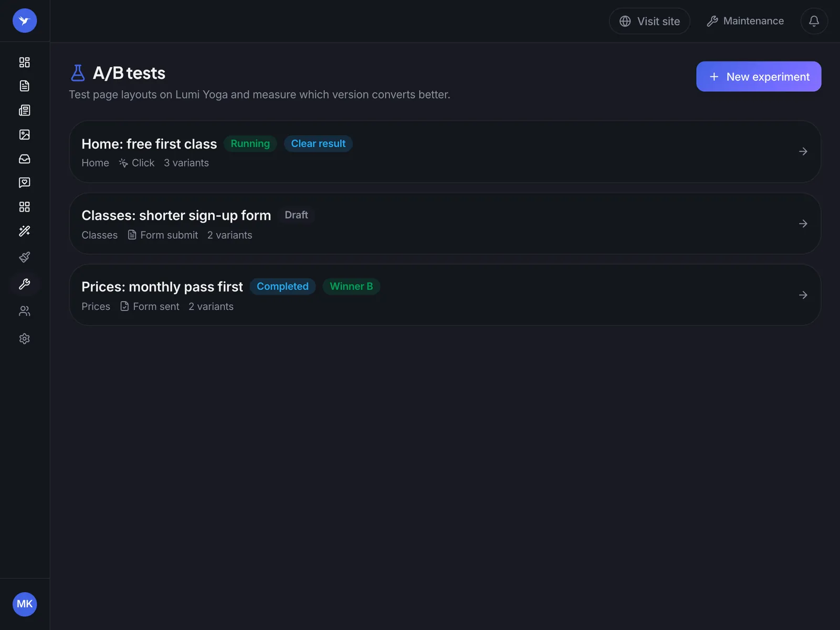The image size is (840, 630).
Task: Click the Clear result badge
Action: coord(318,144)
